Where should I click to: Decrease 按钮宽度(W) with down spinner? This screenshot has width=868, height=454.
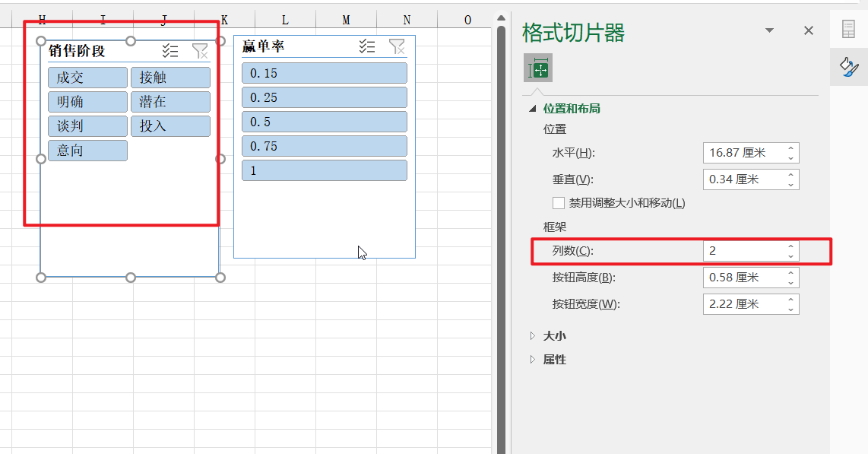(x=791, y=310)
